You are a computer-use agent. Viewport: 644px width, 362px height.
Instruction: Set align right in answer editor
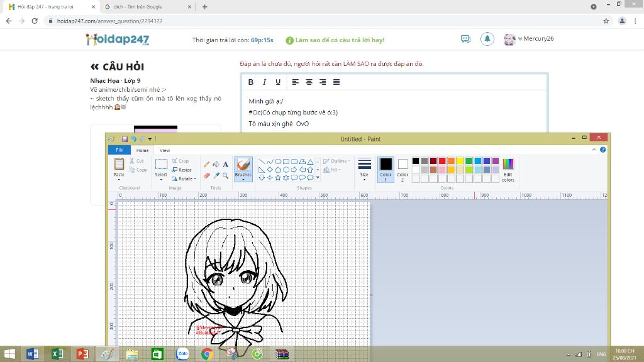point(323,82)
